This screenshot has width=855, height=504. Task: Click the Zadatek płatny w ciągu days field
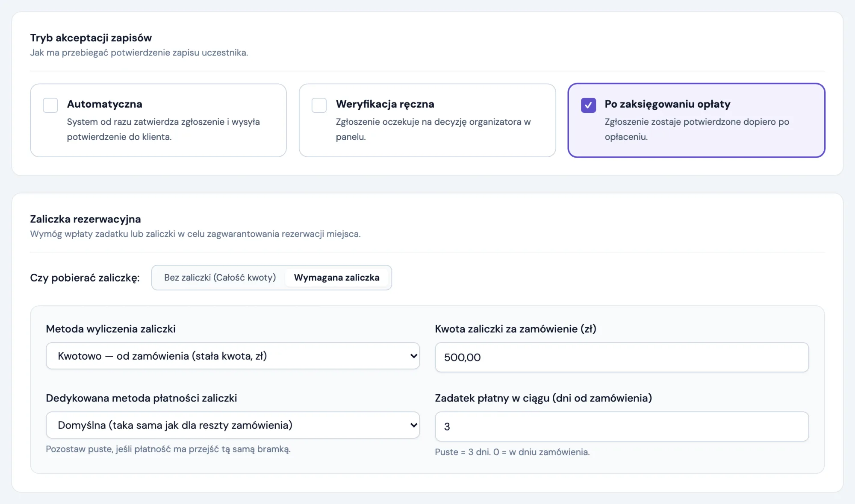point(622,426)
